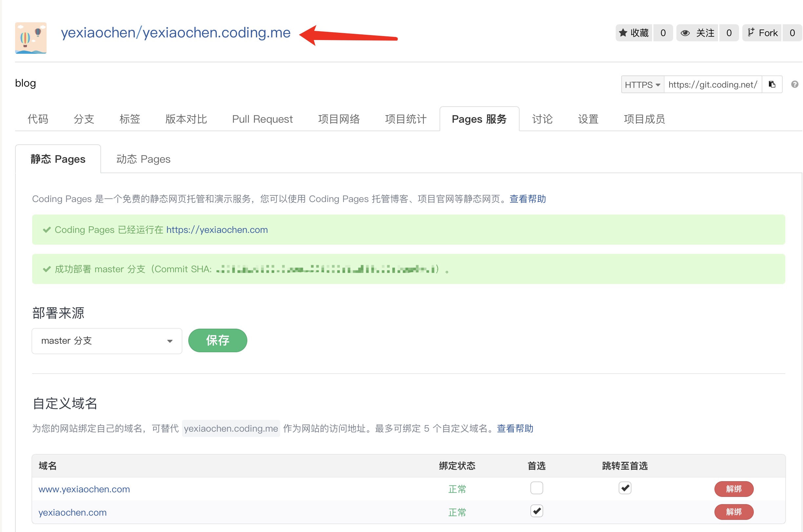Click the 跳转至首选 column header

point(625,466)
